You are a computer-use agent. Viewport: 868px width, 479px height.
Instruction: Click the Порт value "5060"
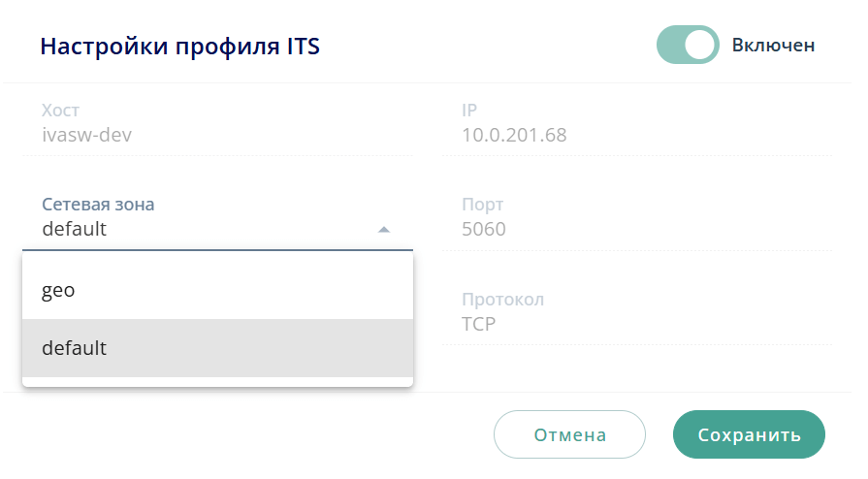[x=484, y=230]
